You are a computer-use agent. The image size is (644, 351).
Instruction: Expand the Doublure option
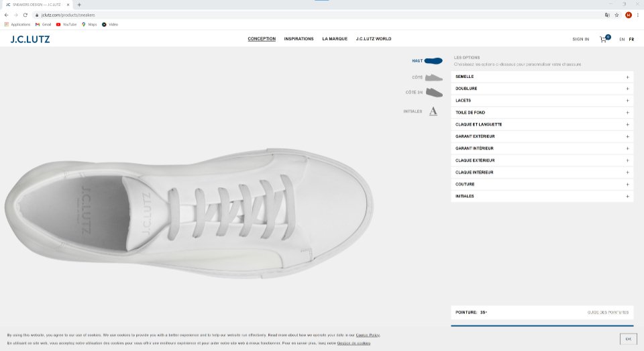click(x=542, y=89)
